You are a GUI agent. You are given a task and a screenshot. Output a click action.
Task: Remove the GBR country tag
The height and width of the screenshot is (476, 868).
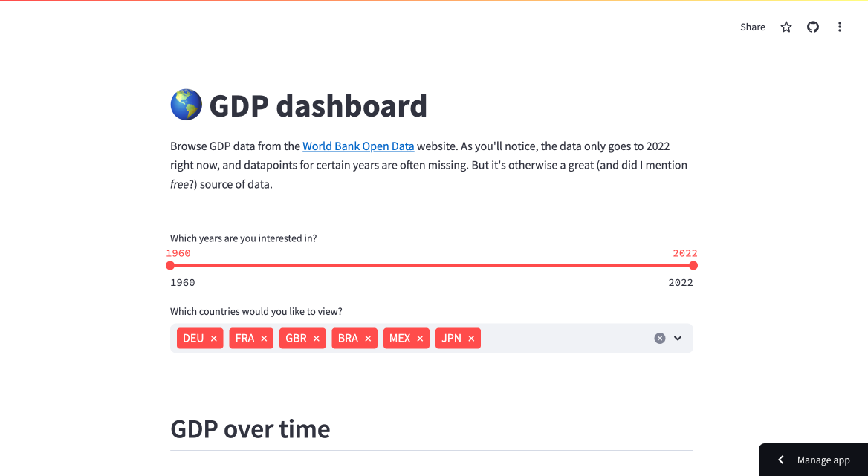[317, 338]
